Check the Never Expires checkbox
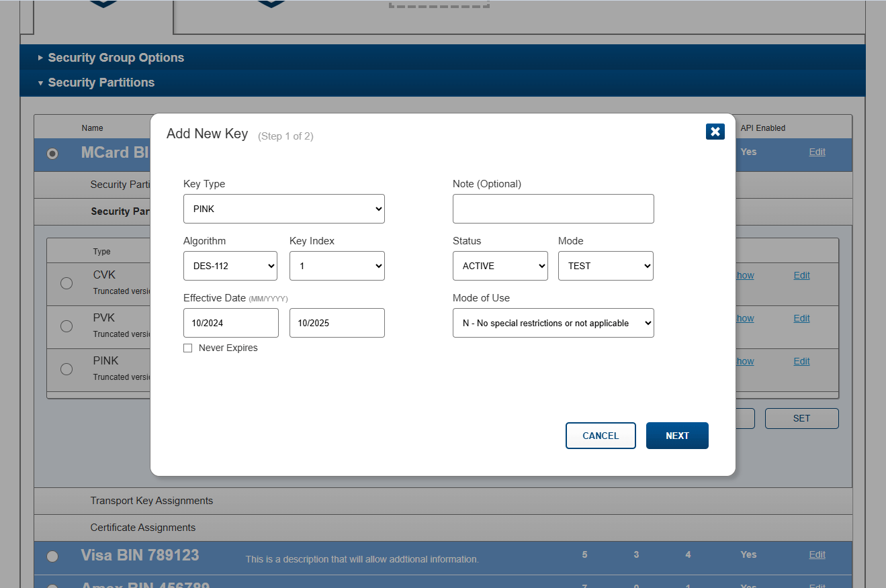Viewport: 886px width, 588px height. (x=188, y=348)
